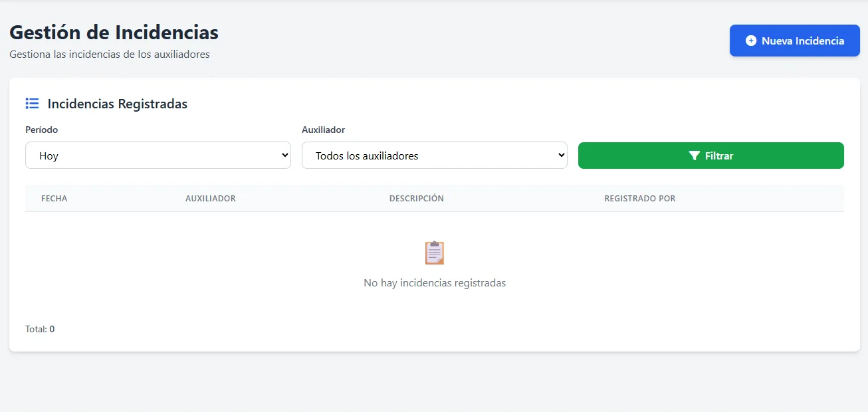
Task: Open the Período dropdown showing Hoy
Action: [x=158, y=155]
